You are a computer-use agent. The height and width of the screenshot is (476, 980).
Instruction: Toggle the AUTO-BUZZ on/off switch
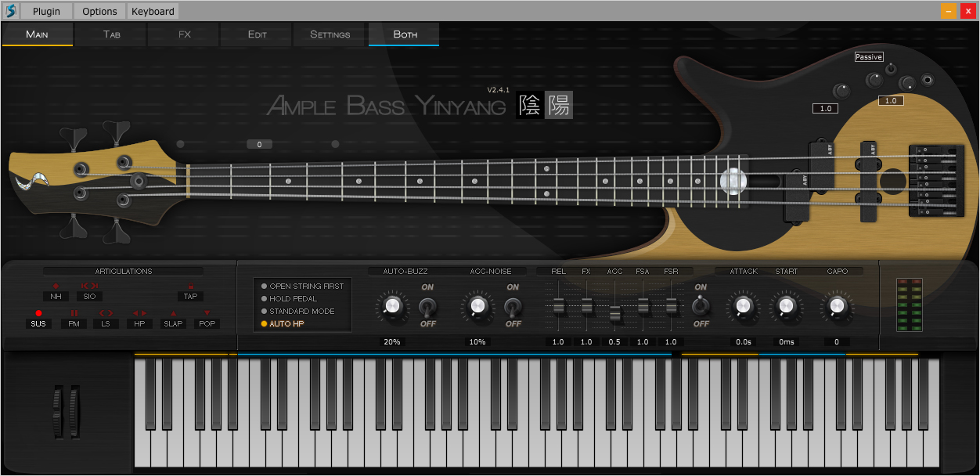[427, 306]
